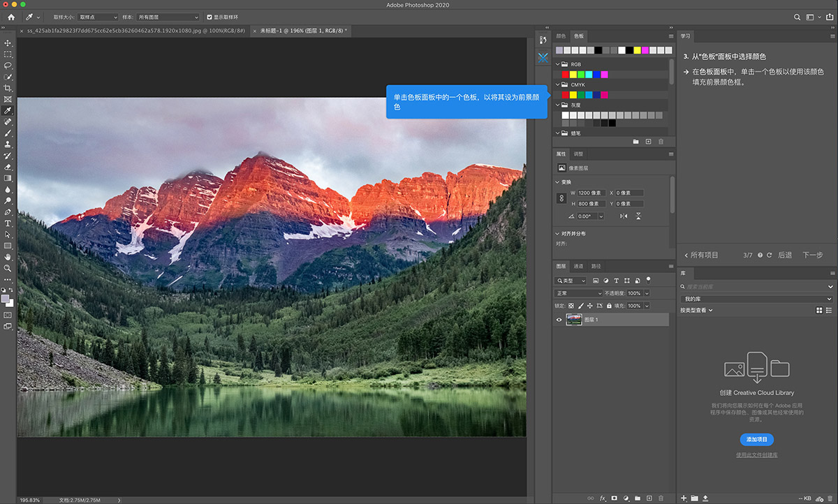Viewport: 838px width, 504px height.
Task: Switch to the 路径 tab
Action: click(x=596, y=267)
